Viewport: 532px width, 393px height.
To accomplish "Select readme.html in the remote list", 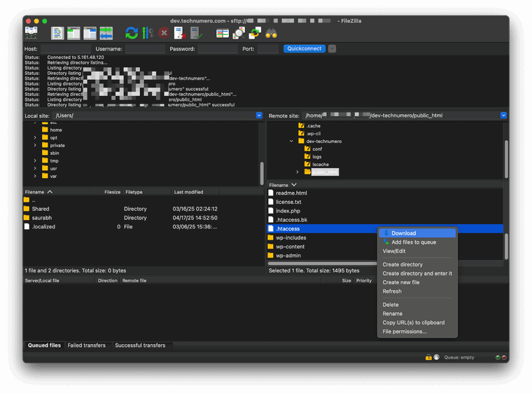I will pos(291,193).
